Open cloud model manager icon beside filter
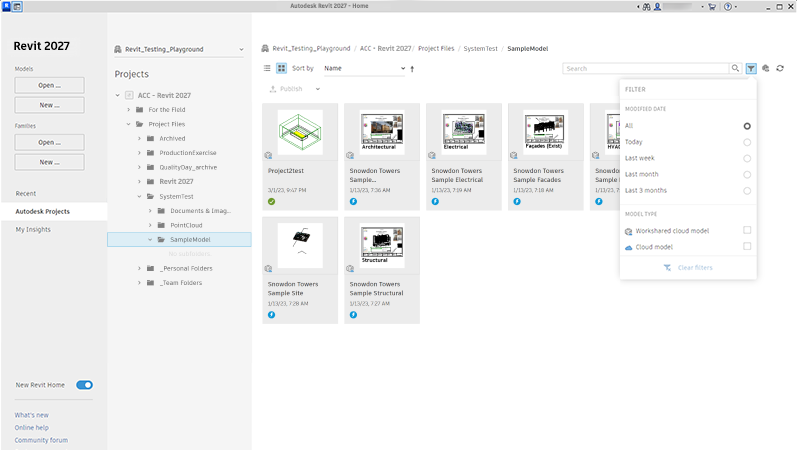The width and height of the screenshot is (797, 450). 765,68
